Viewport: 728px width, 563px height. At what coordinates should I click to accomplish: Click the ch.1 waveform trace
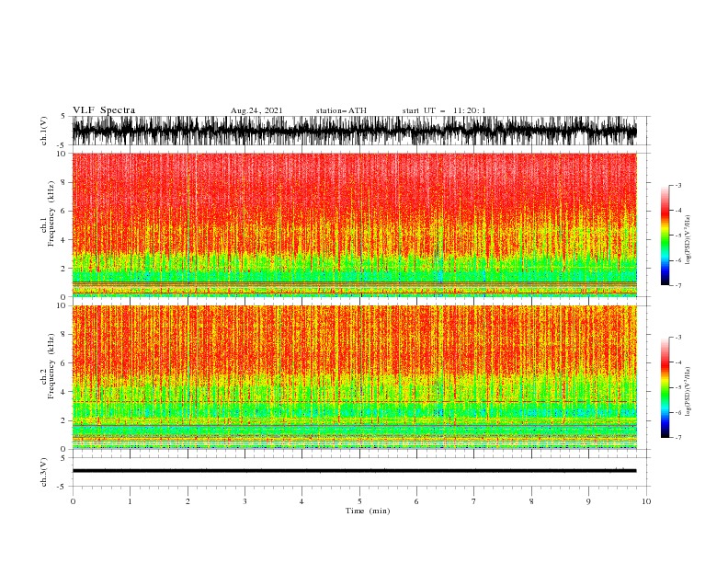(x=354, y=131)
